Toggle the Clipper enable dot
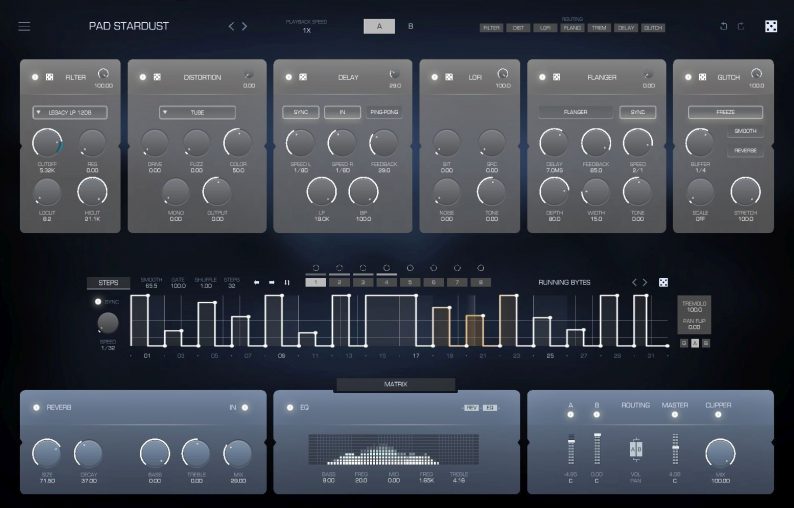794x508 pixels. click(718, 414)
